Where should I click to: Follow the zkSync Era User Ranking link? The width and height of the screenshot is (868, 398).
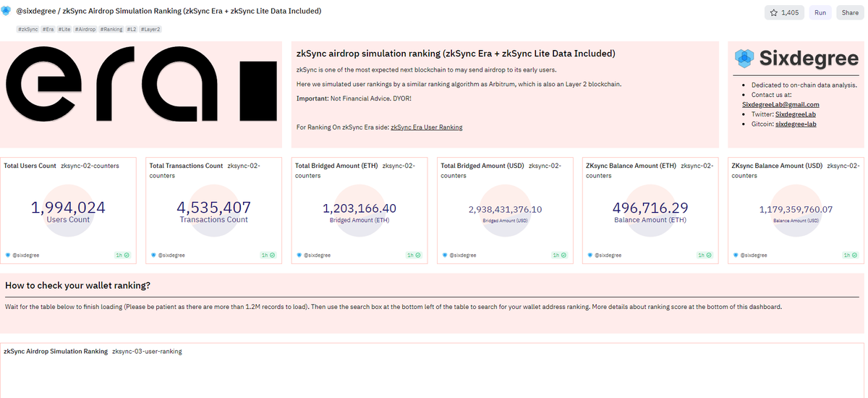click(x=426, y=127)
